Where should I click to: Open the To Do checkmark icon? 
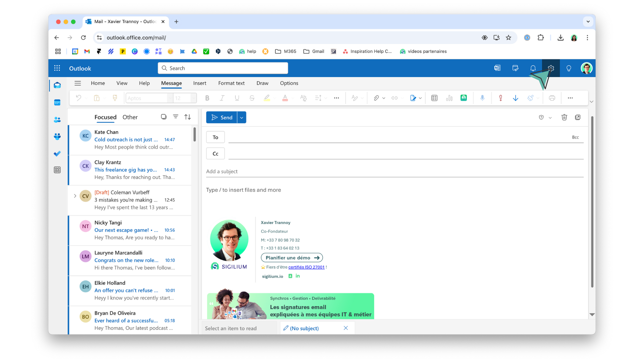(x=57, y=154)
